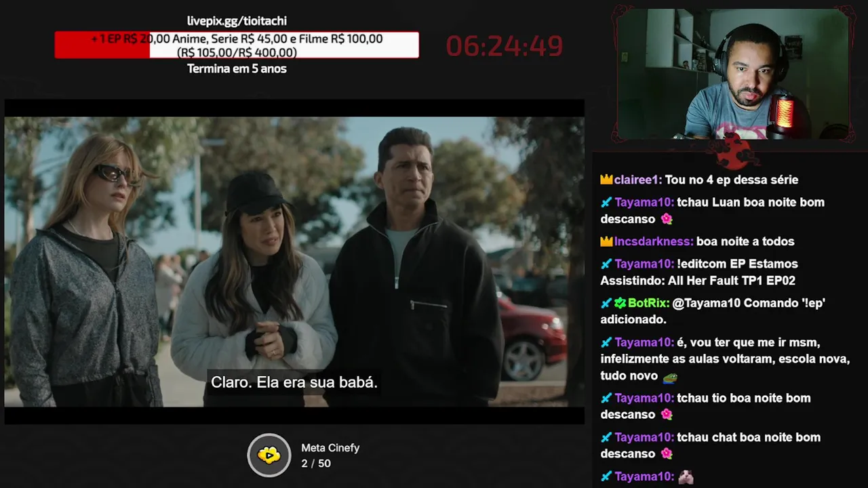Click sword badge on Tayama10's emoji-only message
Viewport: 868px width, 488px height.
[606, 476]
